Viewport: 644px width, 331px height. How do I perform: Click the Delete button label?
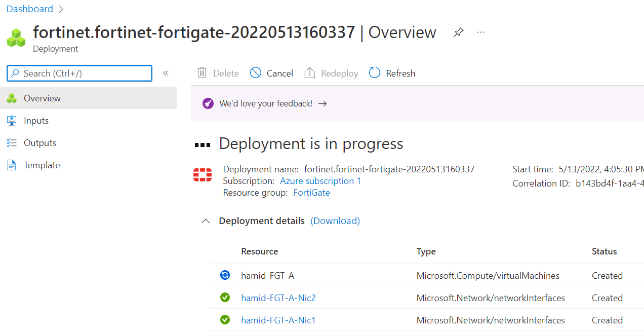(x=226, y=73)
